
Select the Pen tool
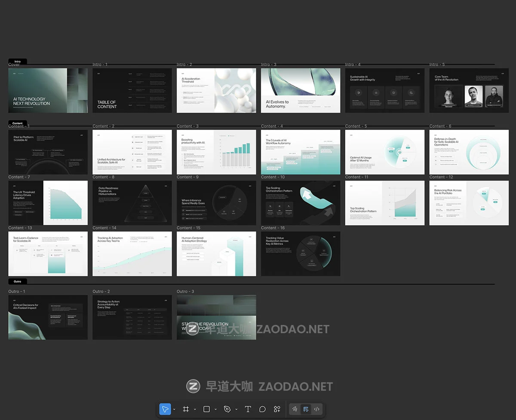(227, 409)
